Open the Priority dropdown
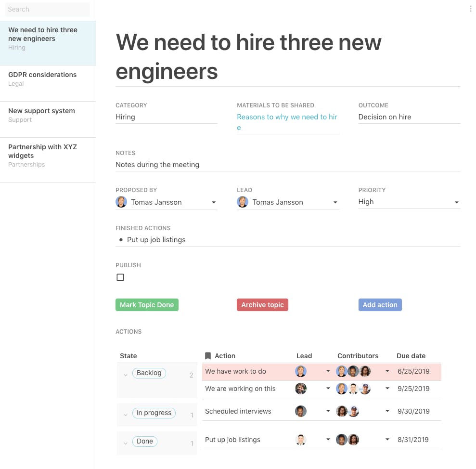The image size is (476, 469). tap(456, 202)
